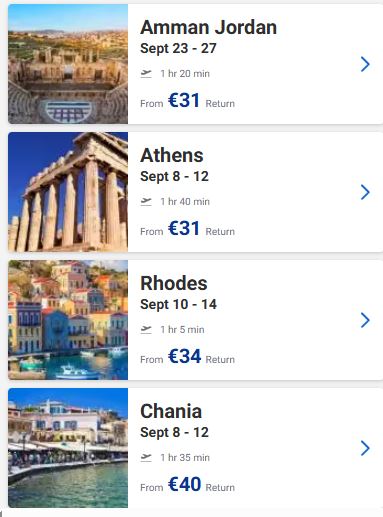Viewport: 383px width, 517px height.
Task: Click the plane icon beside 1 hr 35 min
Action: [x=146, y=457]
